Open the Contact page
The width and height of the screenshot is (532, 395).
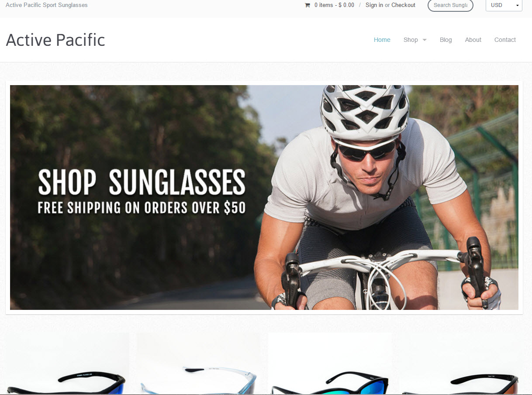[505, 40]
